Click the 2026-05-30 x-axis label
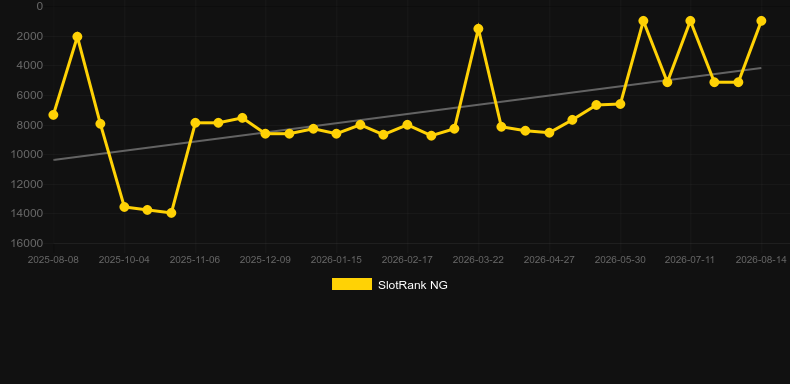This screenshot has height=384, width=790. coord(620,260)
